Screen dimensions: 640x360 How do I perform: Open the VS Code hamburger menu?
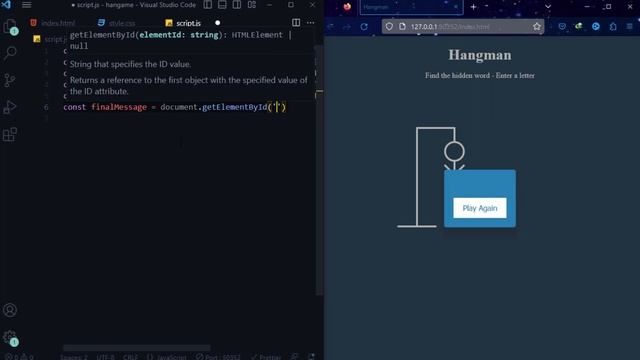click(27, 5)
